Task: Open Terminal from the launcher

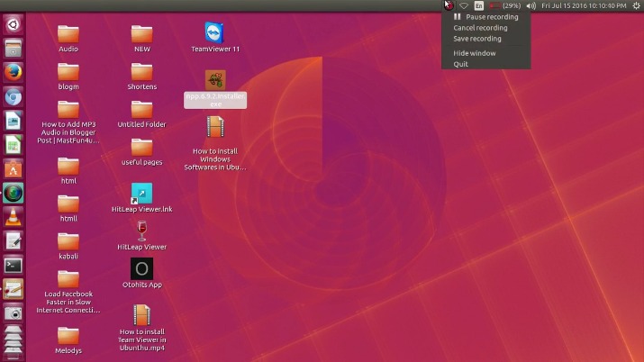Action: coord(13,265)
